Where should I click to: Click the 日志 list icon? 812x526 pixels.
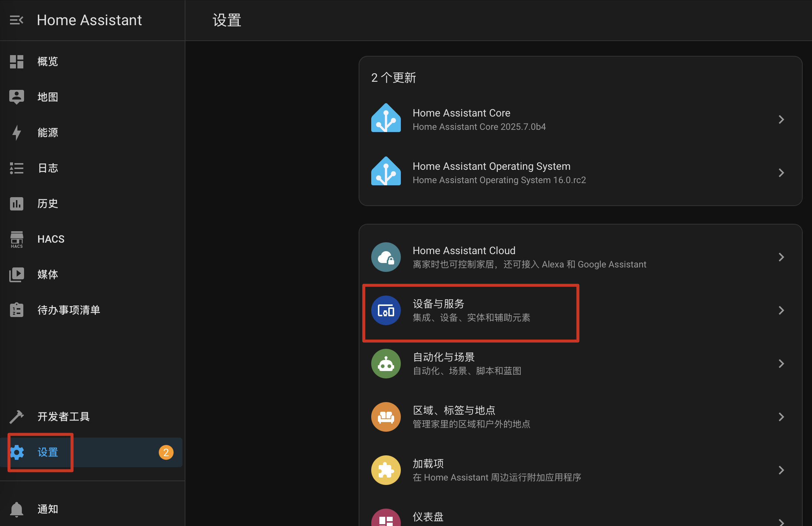(17, 168)
